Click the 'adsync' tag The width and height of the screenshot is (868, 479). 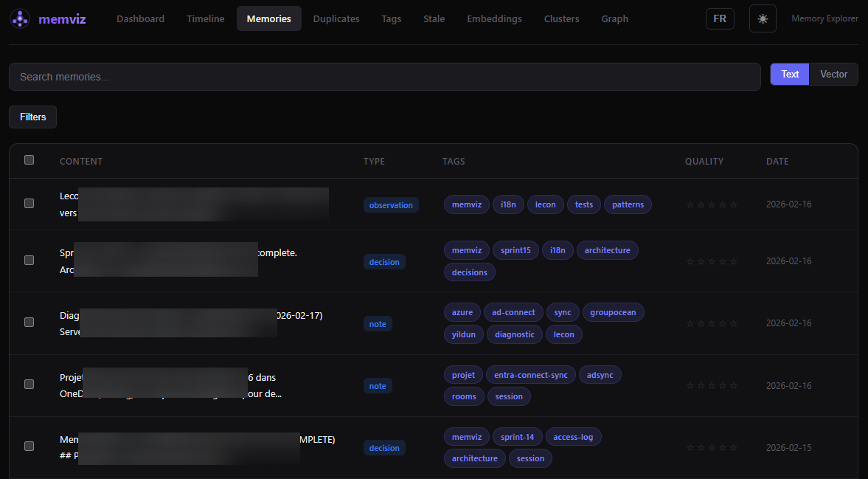pos(600,375)
